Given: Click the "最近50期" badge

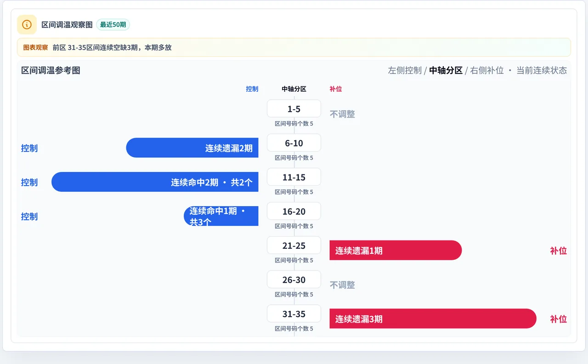Looking at the screenshot, I should 113,25.
